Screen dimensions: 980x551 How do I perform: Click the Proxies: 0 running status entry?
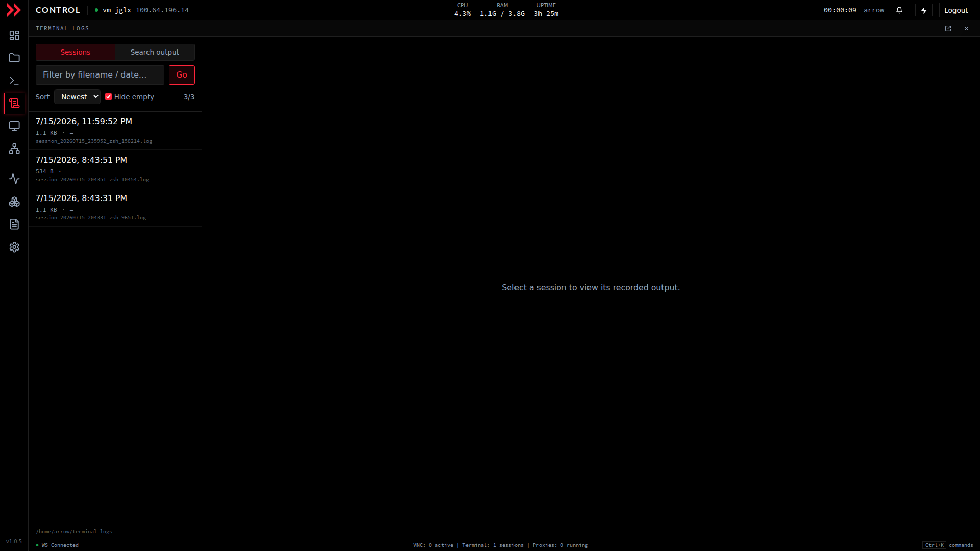(x=560, y=545)
